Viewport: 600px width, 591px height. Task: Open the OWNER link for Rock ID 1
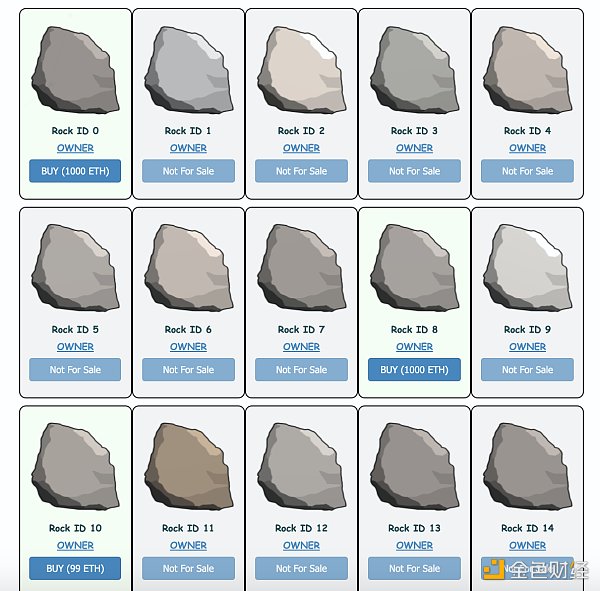point(188,148)
